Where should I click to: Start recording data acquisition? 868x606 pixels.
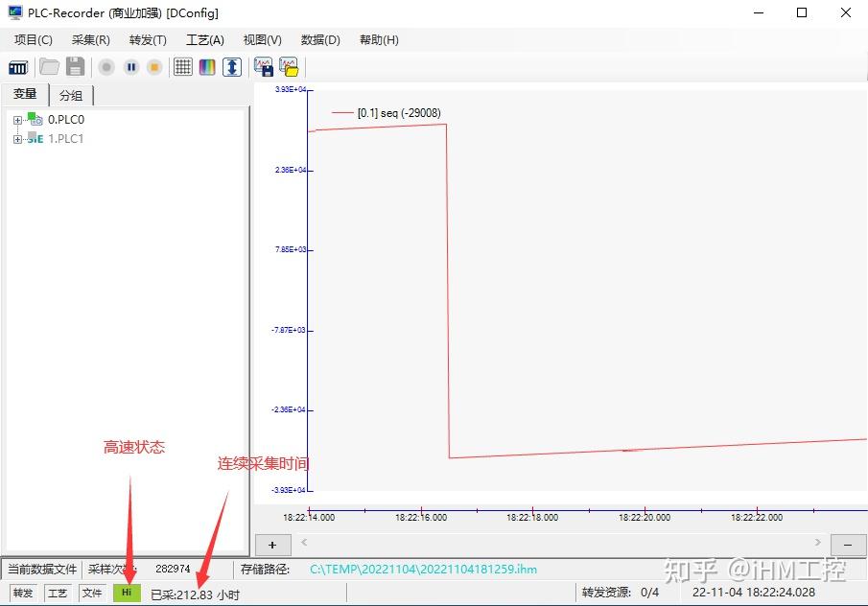[105, 67]
